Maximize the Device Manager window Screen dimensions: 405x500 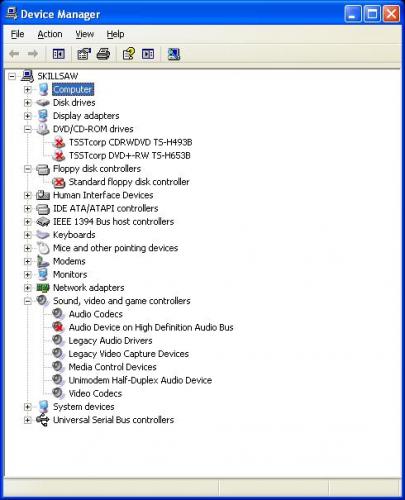pyautogui.click(x=372, y=14)
